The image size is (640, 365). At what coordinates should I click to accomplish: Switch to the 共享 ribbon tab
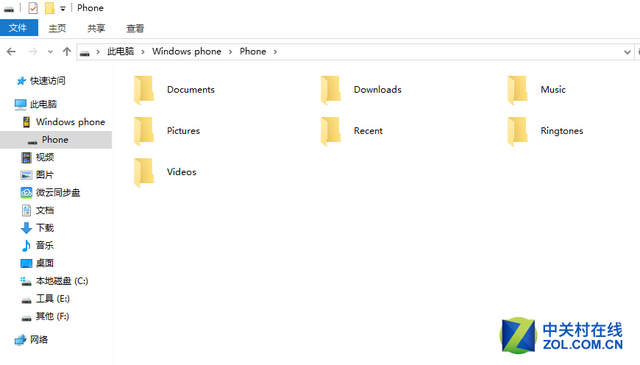pos(96,28)
